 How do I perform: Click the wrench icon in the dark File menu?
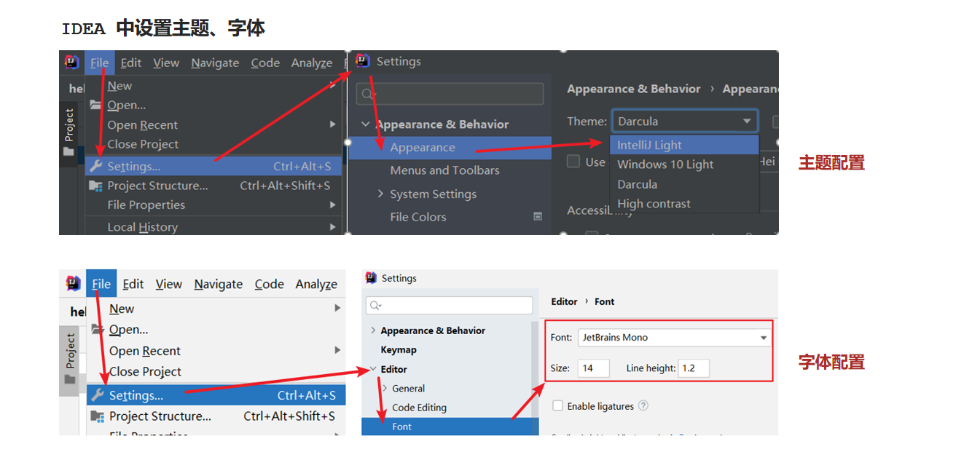pyautogui.click(x=95, y=166)
